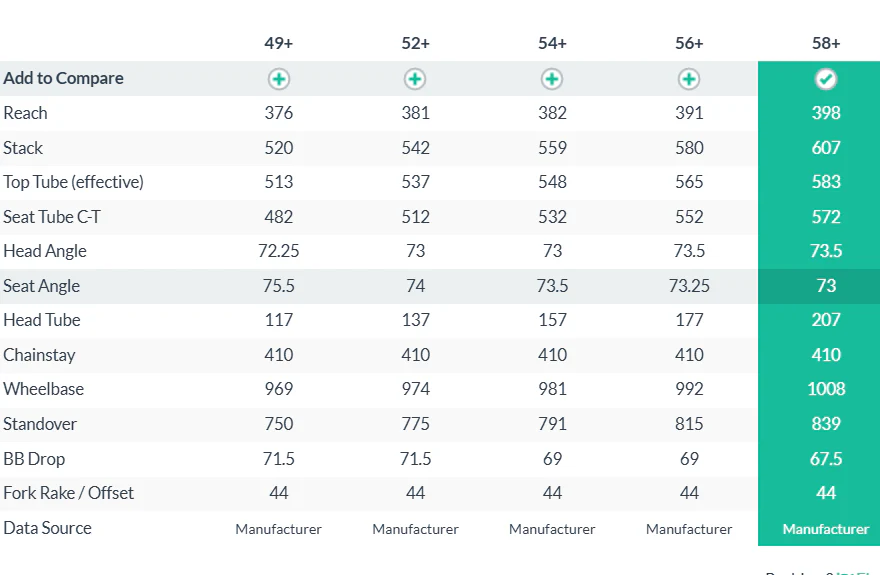Click the Reach row label
The width and height of the screenshot is (880, 575).
[25, 113]
